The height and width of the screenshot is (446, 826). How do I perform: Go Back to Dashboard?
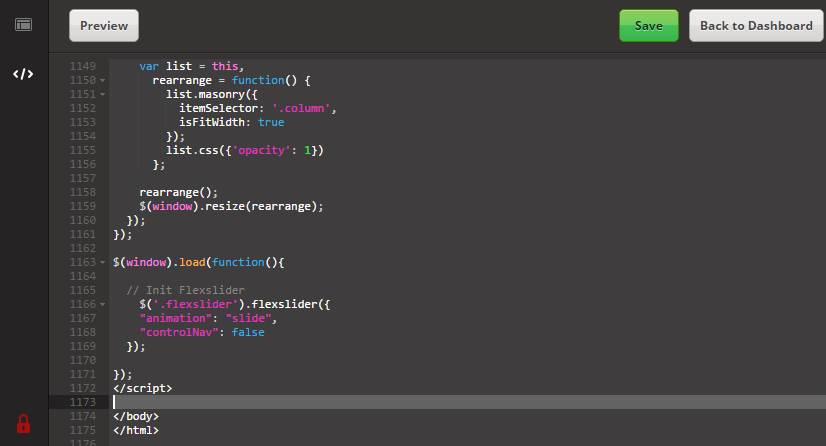[x=756, y=26]
